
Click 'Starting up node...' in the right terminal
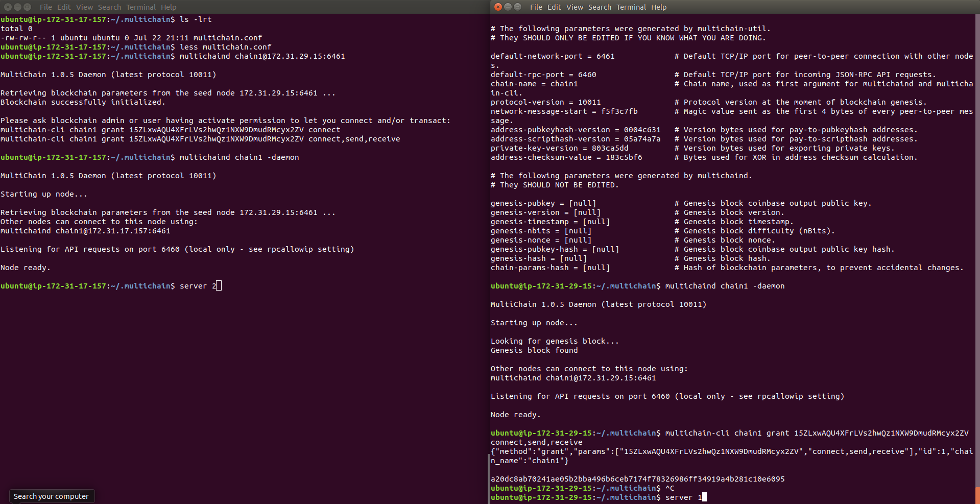click(534, 323)
